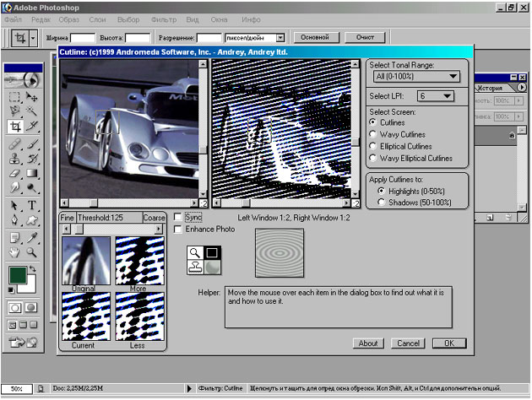532x400 pixels.
Task: Select the Slice tool
Action: (31, 126)
